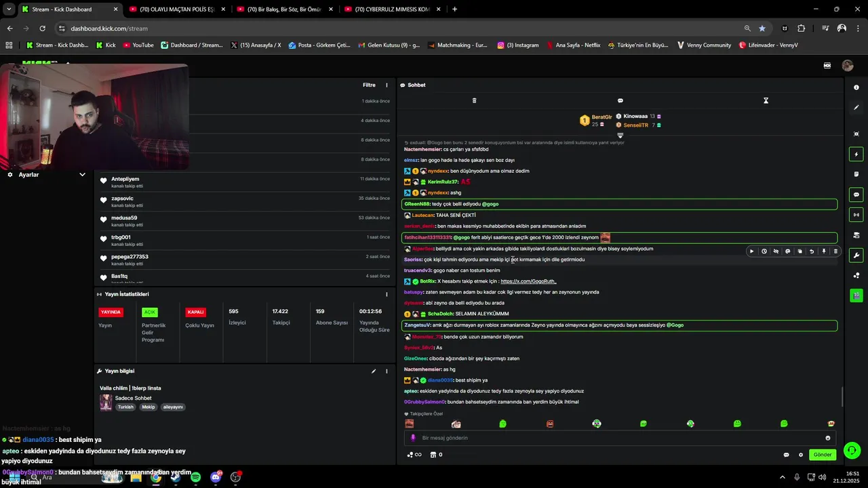868x488 pixels.
Task: Open the Instagram bookmark in the bookmarks bar
Action: tap(517, 45)
